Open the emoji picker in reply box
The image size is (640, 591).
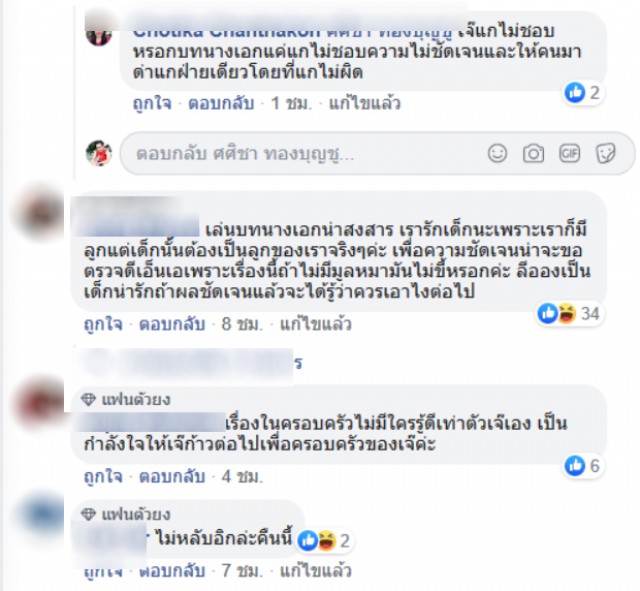[497, 154]
